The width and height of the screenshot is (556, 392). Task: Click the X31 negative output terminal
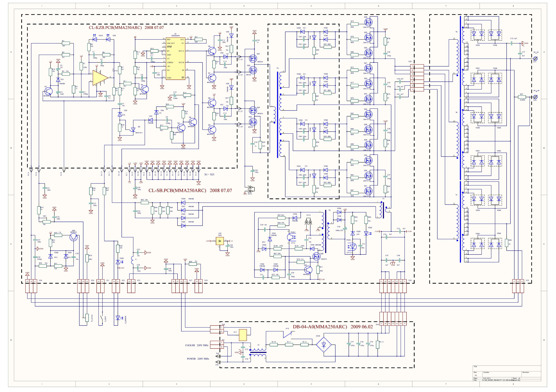click(x=535, y=58)
